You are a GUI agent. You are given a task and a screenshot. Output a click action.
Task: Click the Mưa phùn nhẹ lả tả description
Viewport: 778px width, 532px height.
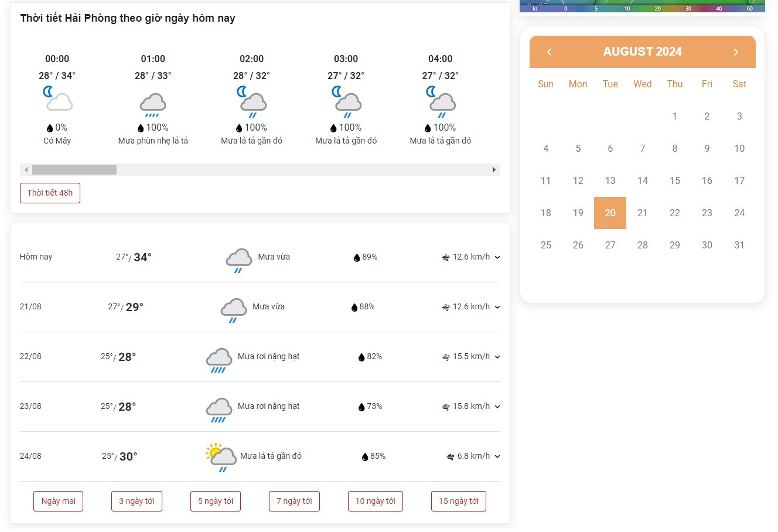(153, 141)
